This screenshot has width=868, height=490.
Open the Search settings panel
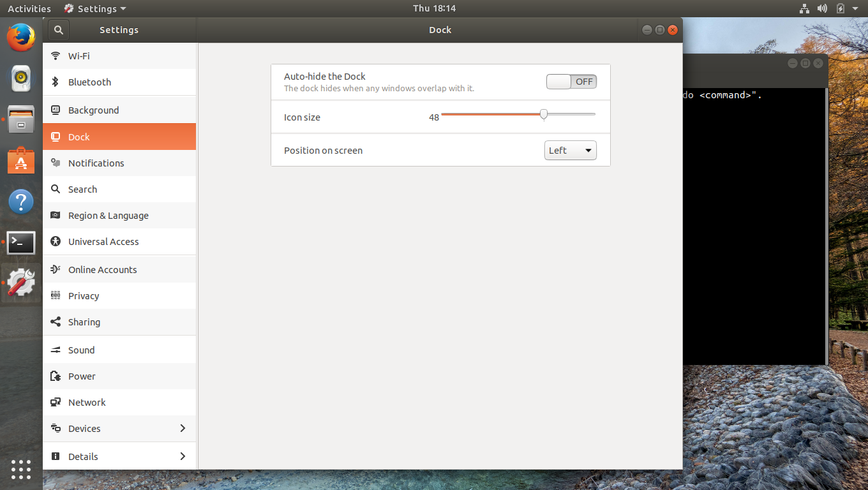coord(119,189)
